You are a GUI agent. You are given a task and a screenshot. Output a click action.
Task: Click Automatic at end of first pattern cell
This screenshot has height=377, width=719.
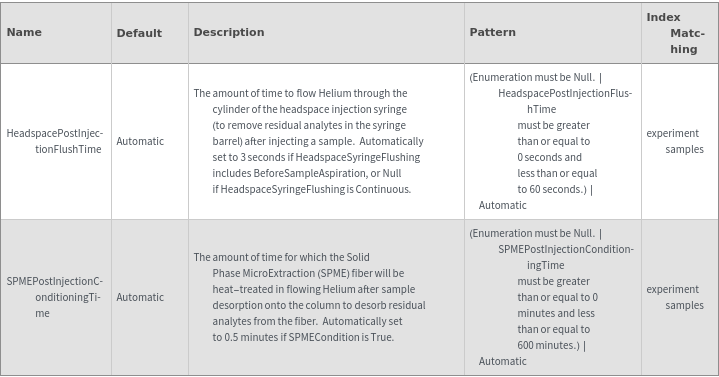503,205
